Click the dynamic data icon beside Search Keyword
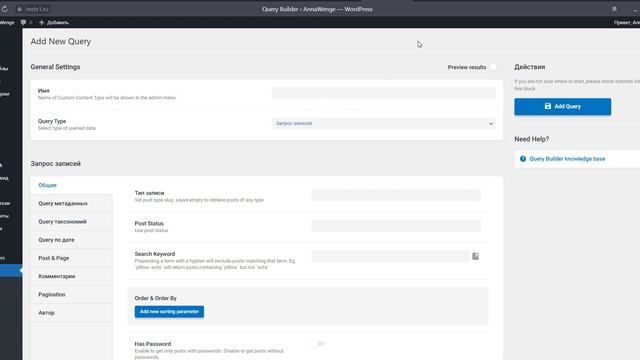Image resolution: width=640 pixels, height=360 pixels. [x=476, y=256]
